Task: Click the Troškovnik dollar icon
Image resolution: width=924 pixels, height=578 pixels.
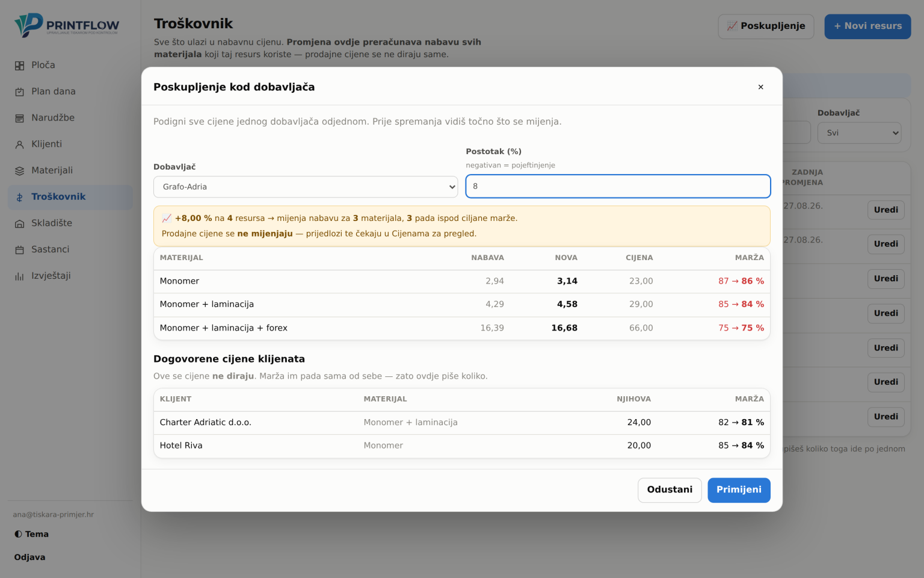Action: tap(20, 197)
